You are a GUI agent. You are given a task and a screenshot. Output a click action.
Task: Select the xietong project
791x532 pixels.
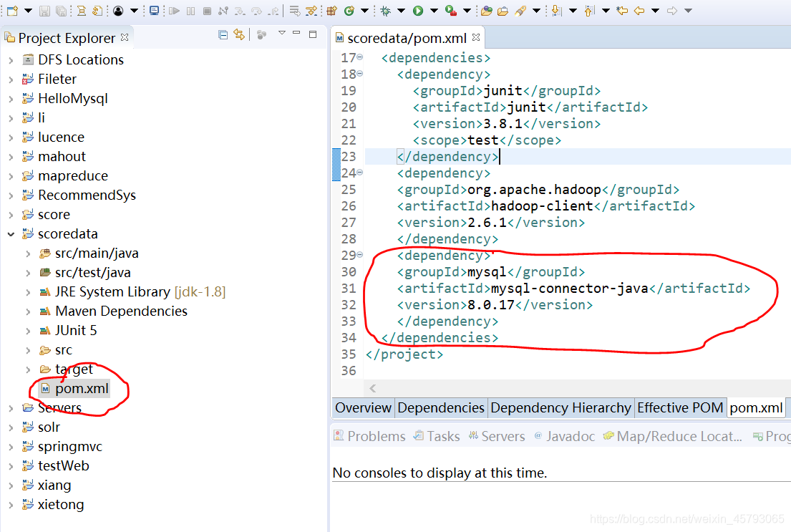tap(61, 505)
